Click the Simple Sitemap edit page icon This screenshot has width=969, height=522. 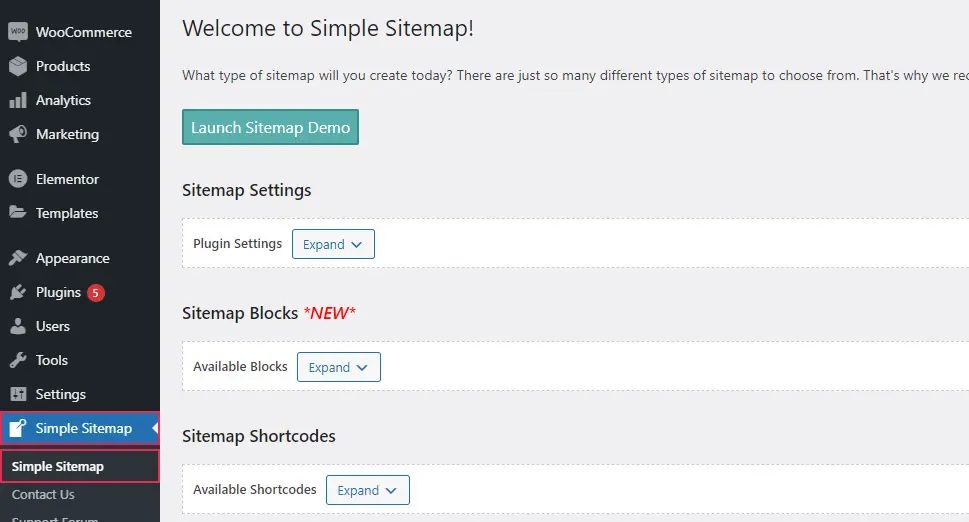[18, 427]
